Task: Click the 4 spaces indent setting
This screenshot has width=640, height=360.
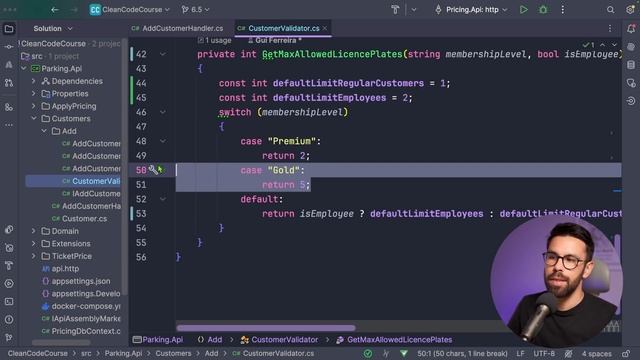Action: [x=596, y=353]
